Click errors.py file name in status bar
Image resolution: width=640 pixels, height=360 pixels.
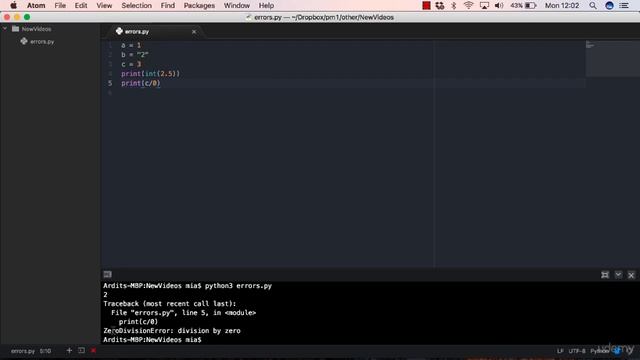[x=23, y=351]
